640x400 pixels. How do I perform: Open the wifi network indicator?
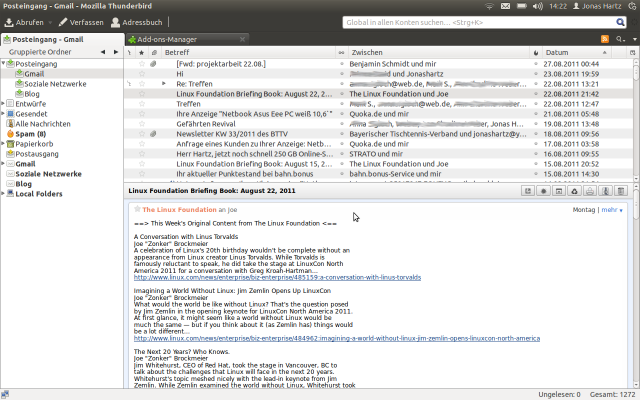pyautogui.click(x=489, y=6)
